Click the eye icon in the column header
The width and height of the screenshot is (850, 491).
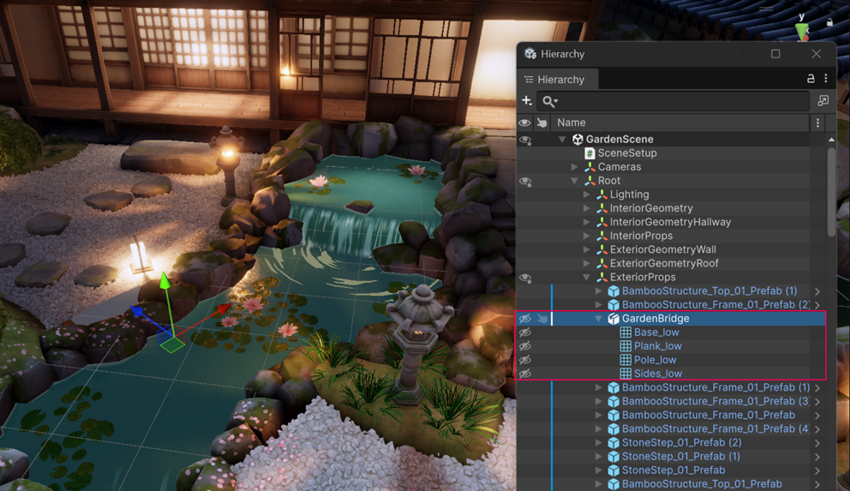click(524, 123)
